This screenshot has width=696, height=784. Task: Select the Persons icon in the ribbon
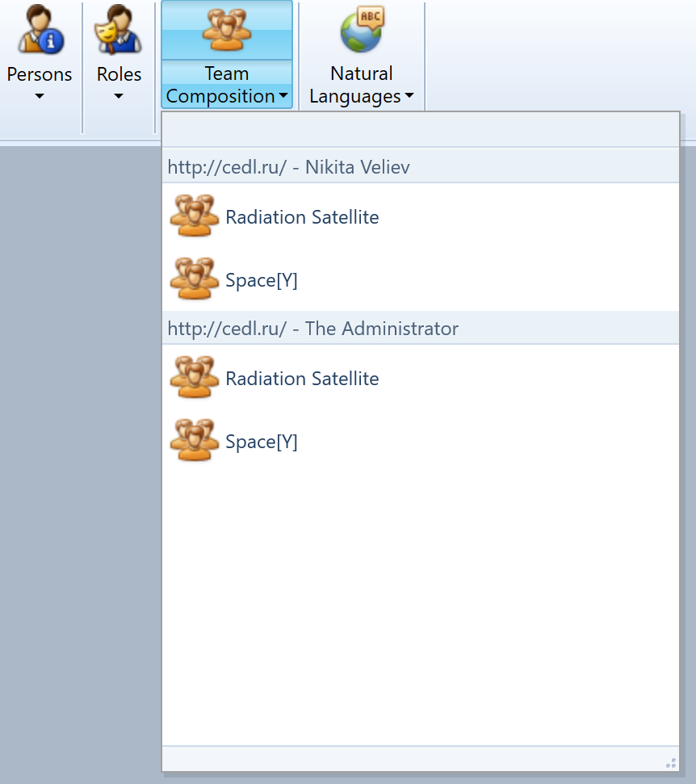(39, 31)
